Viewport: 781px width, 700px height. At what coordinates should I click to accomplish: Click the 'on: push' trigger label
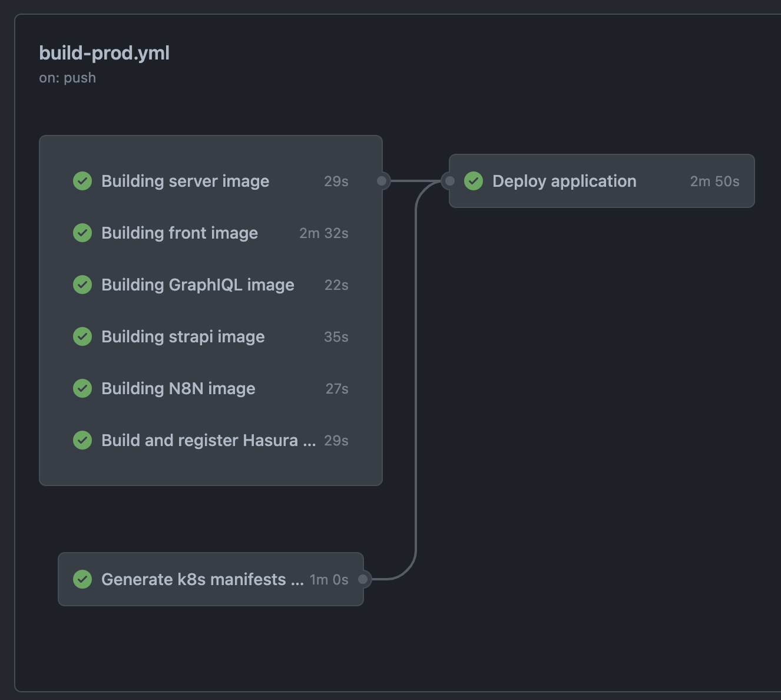click(68, 78)
